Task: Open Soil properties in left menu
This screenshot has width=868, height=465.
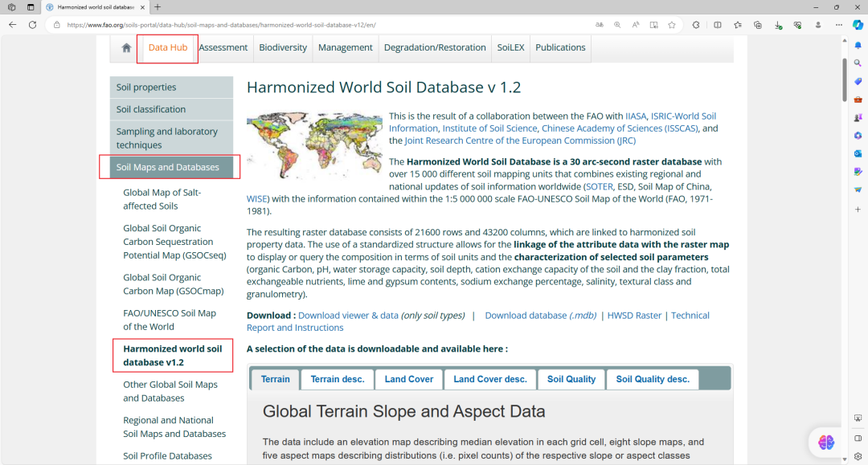Action: [171, 88]
